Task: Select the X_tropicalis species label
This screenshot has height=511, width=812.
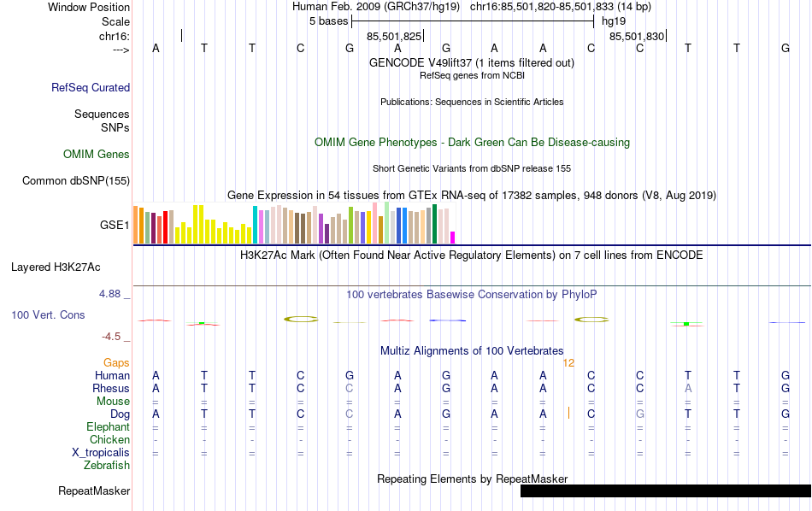Action: (101, 453)
